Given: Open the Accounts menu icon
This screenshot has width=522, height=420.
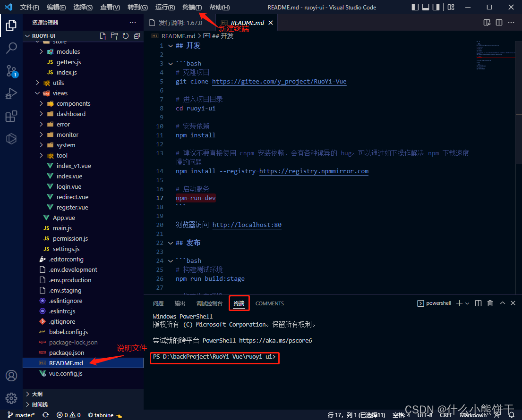Looking at the screenshot, I should click(11, 376).
